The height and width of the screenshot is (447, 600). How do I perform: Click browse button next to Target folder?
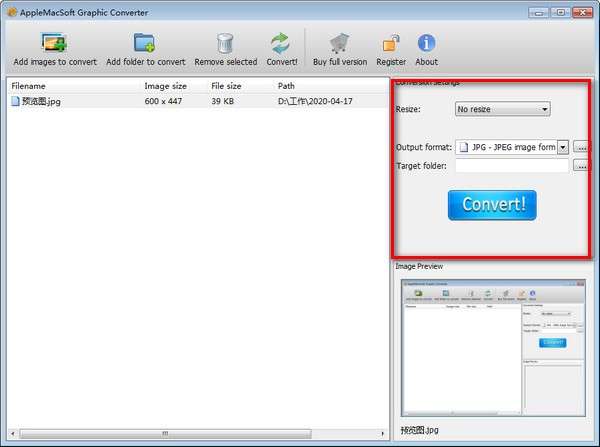[581, 166]
